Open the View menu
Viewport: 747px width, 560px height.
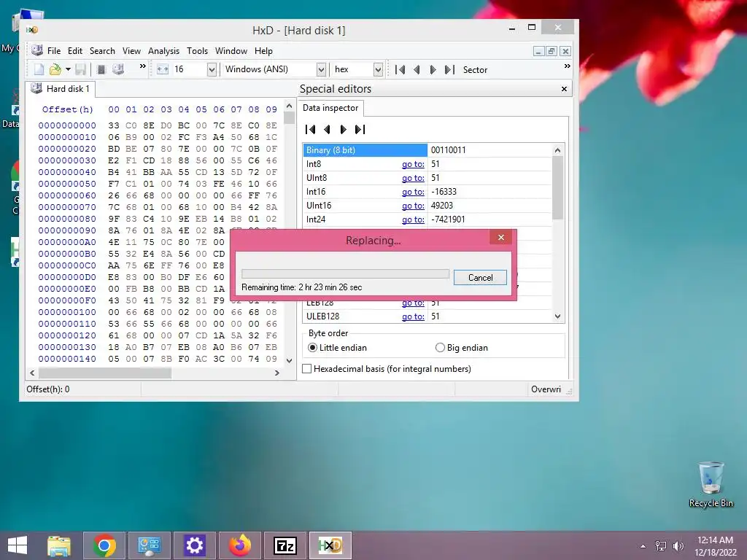[x=131, y=51]
